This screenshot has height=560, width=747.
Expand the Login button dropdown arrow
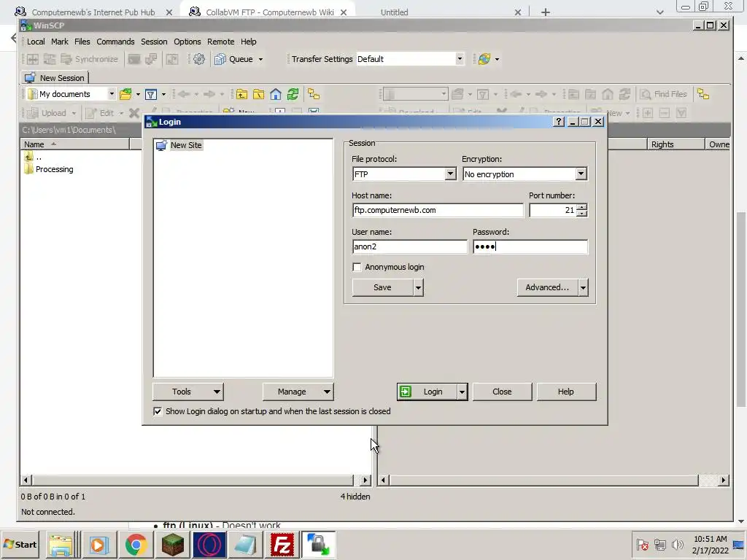click(x=462, y=392)
